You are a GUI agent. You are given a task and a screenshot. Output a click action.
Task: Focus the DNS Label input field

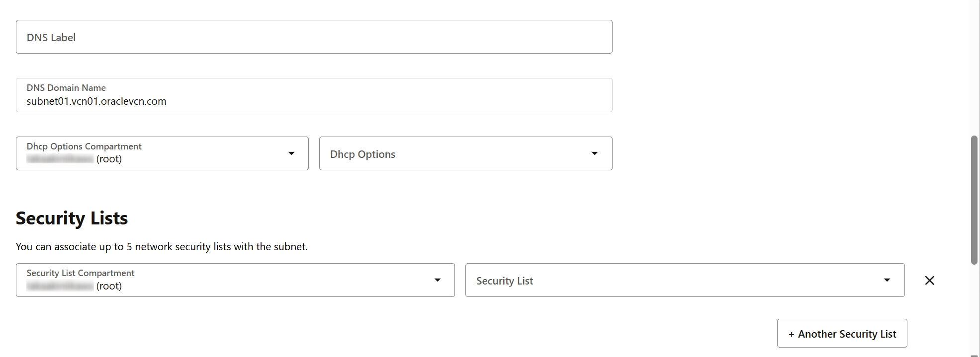point(314,37)
